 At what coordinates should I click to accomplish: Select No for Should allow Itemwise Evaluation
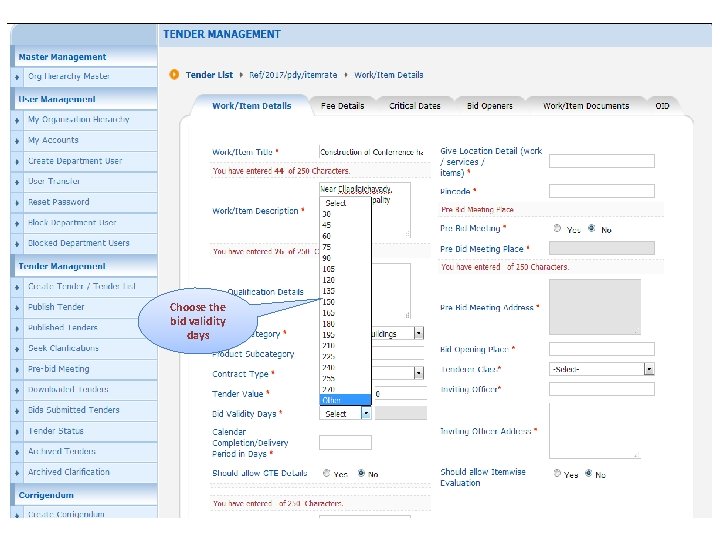[x=588, y=473]
